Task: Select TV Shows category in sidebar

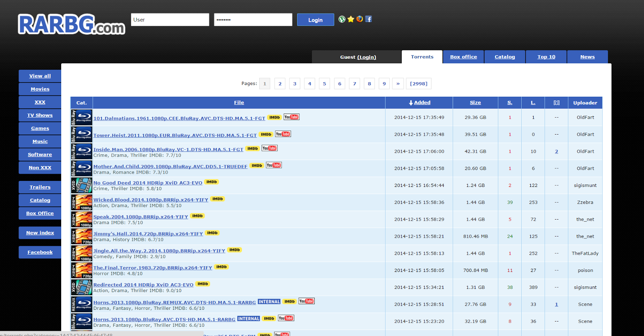Action: [40, 115]
